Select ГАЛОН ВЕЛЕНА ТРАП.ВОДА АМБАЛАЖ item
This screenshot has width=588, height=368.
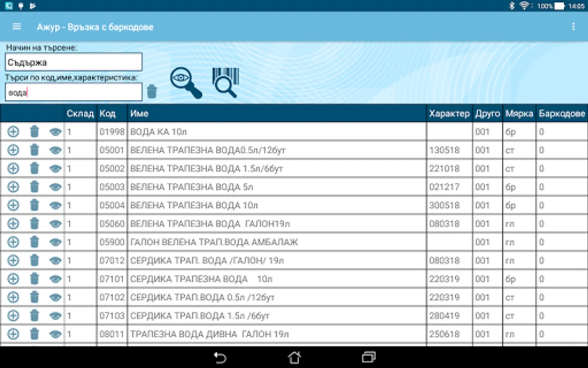(x=214, y=242)
